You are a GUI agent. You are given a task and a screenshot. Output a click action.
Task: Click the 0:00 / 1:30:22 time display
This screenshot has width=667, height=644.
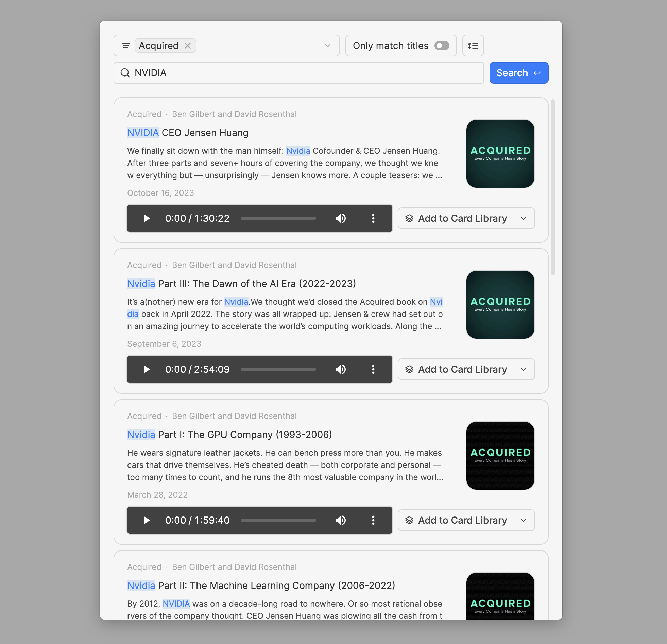click(x=198, y=218)
